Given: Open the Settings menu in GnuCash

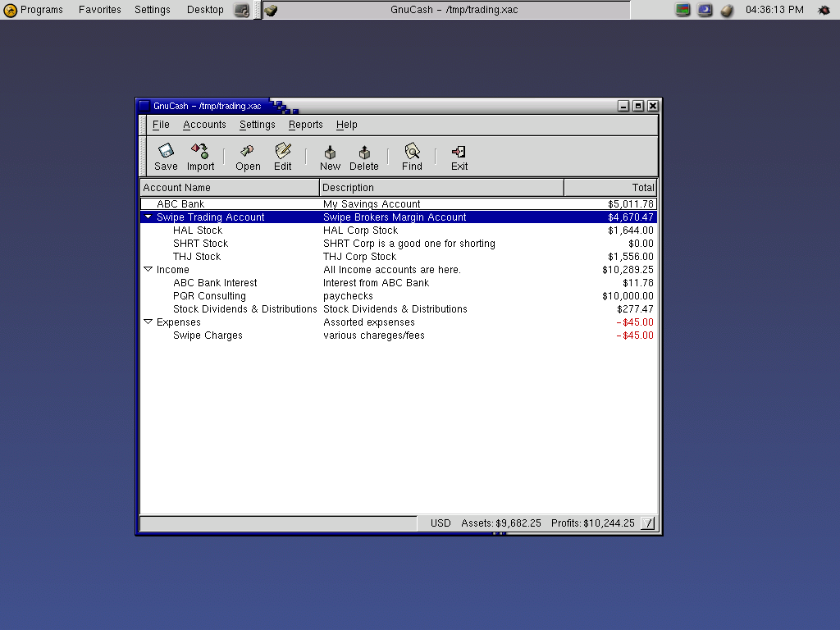Looking at the screenshot, I should click(257, 125).
